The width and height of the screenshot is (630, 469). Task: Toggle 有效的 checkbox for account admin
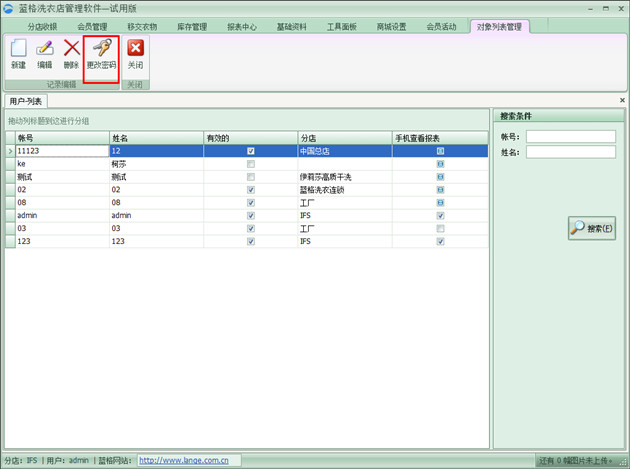click(x=251, y=216)
